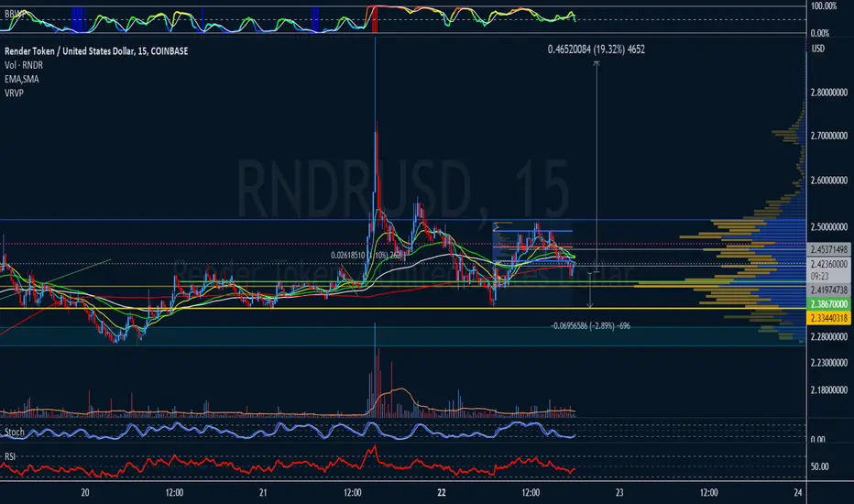Open the Vol - RNDR indicator legend
Viewport: 854px width, 504px height.
[24, 65]
